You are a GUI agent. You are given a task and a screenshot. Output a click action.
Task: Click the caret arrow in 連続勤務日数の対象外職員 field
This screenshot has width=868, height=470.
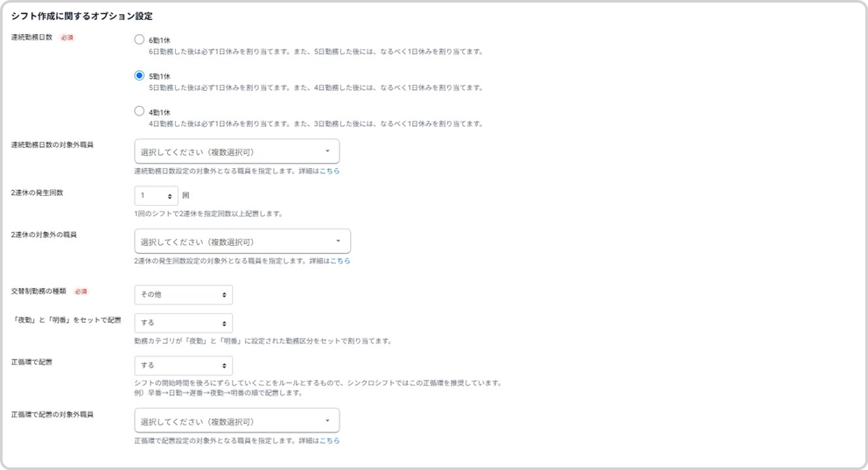[327, 151]
